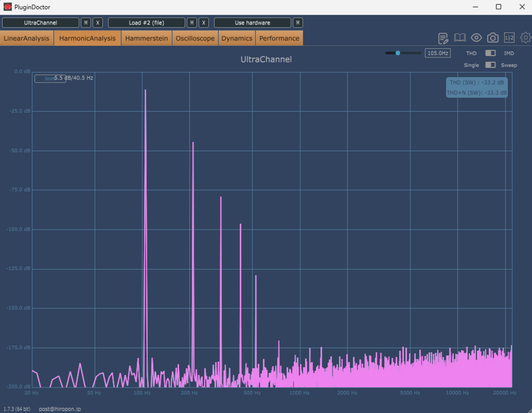Show the Dynamics tab

[237, 38]
